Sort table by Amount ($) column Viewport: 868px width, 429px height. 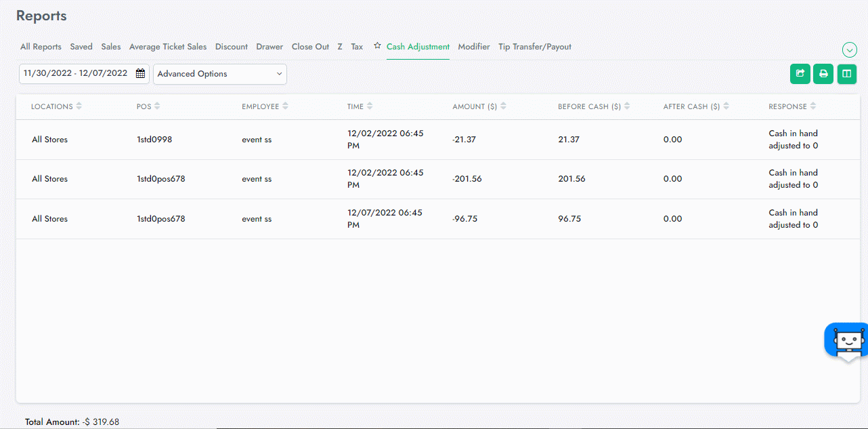[x=503, y=106]
